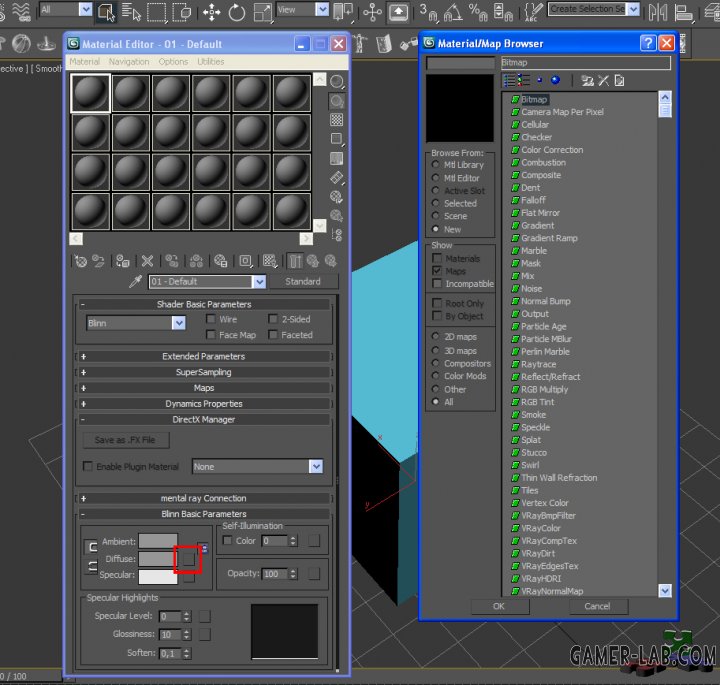Click the Diffuse map button
Image resolution: width=720 pixels, height=685 pixels.
pos(188,559)
